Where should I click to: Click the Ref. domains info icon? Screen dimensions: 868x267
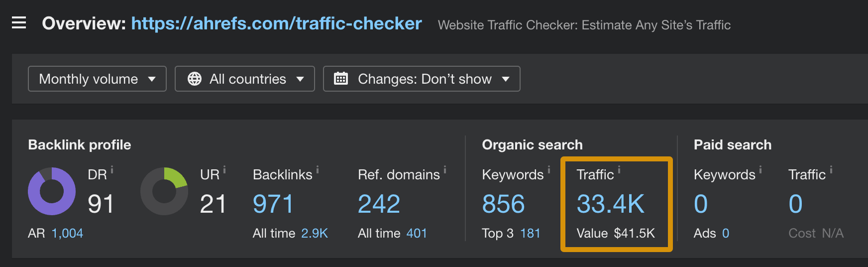445,169
